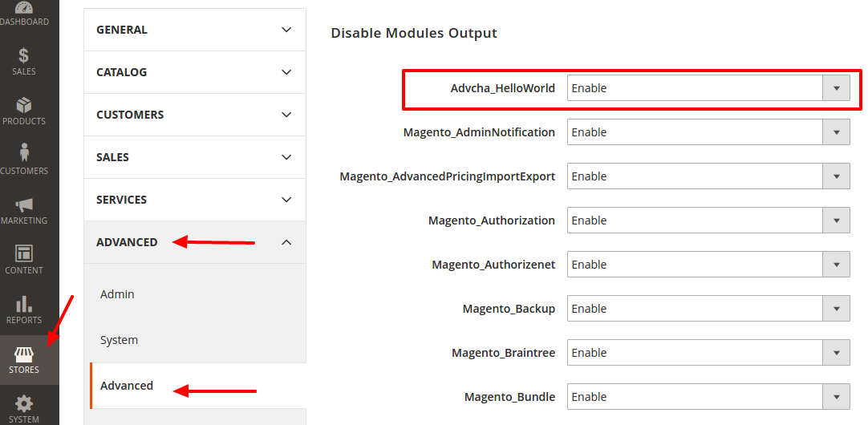Open the Advcha_HelloWorld Enable dropdown
The image size is (868, 425).
pos(708,88)
